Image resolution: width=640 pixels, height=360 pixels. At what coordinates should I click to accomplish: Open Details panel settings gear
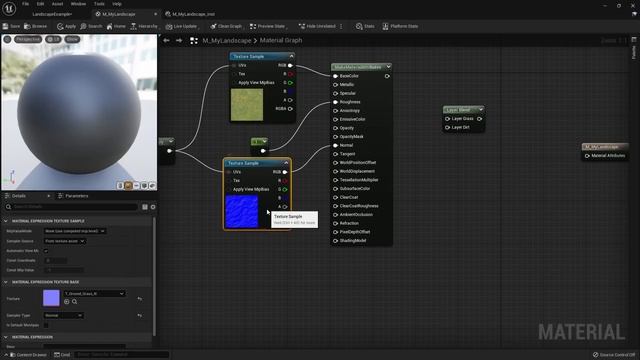pyautogui.click(x=153, y=207)
